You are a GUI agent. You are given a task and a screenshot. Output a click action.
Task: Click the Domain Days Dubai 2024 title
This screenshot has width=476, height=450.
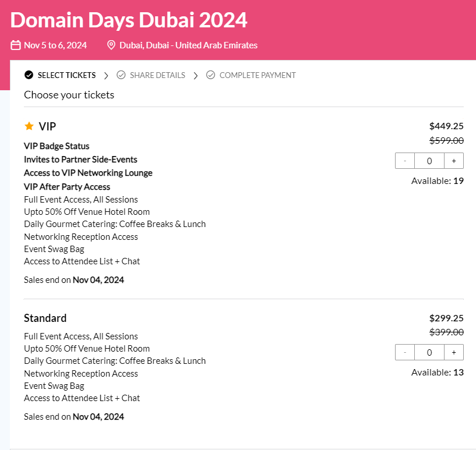coord(129,20)
